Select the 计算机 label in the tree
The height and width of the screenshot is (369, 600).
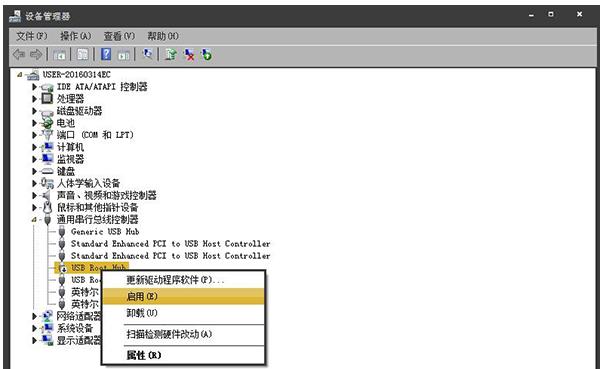point(70,147)
